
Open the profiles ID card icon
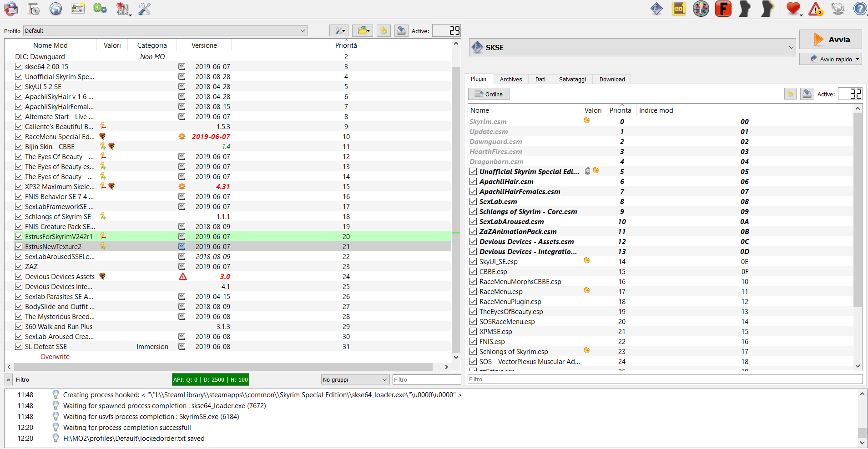[x=78, y=9]
